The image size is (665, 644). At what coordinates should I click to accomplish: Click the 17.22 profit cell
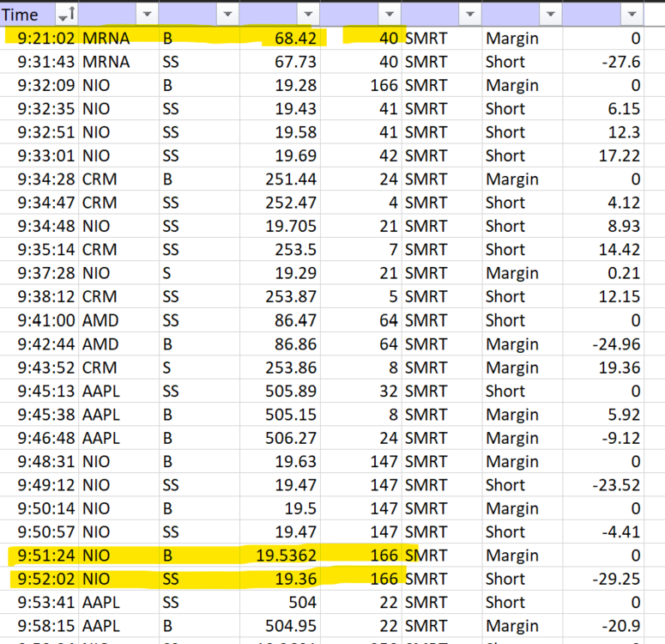(603, 155)
